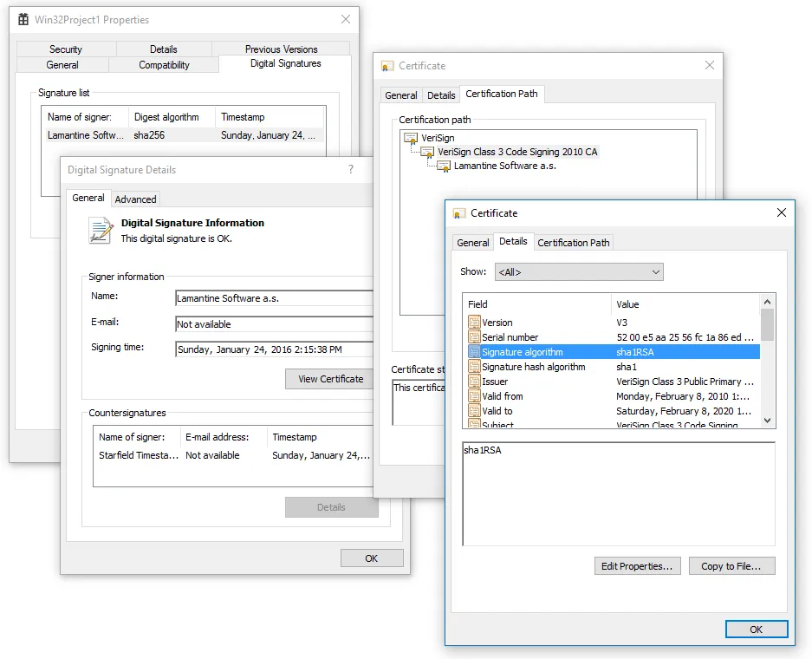This screenshot has height=659, width=812.
Task: Click the VeriSign root certificate icon in the path tree
Action: click(x=411, y=138)
